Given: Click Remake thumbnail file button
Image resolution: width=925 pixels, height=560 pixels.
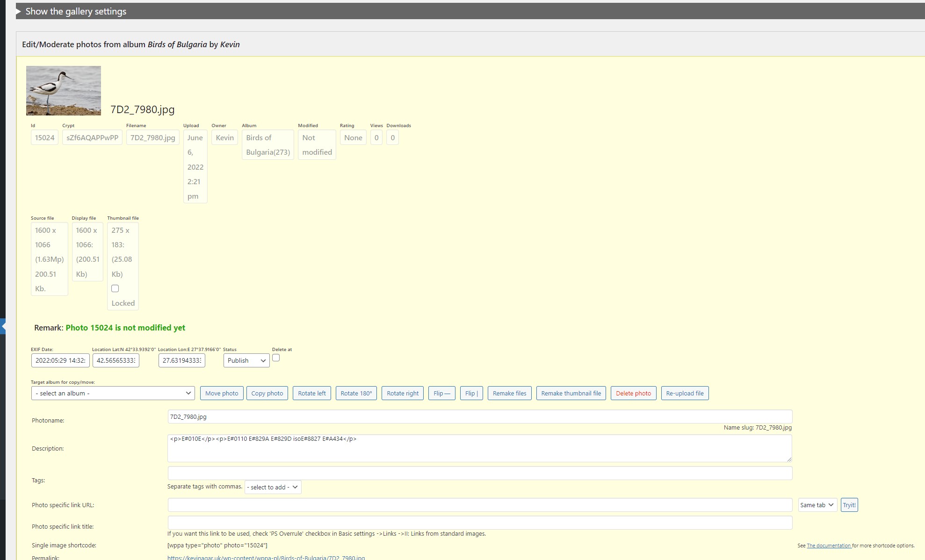Looking at the screenshot, I should point(571,393).
